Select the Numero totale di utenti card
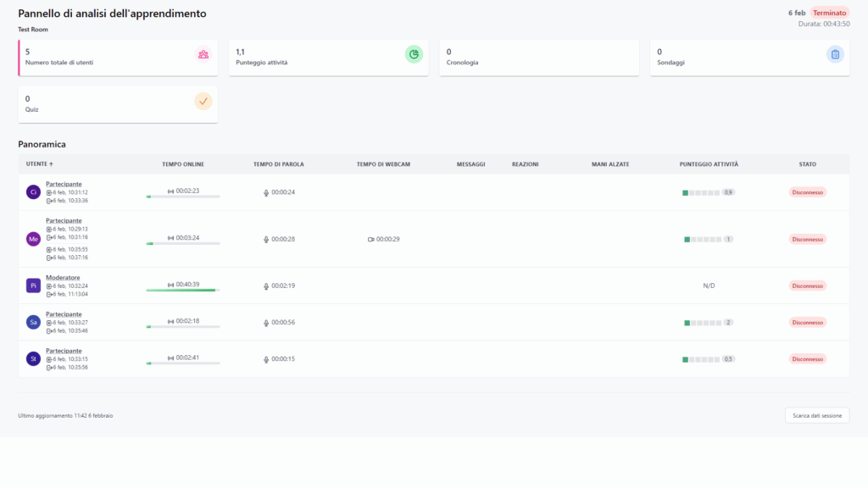 [118, 58]
